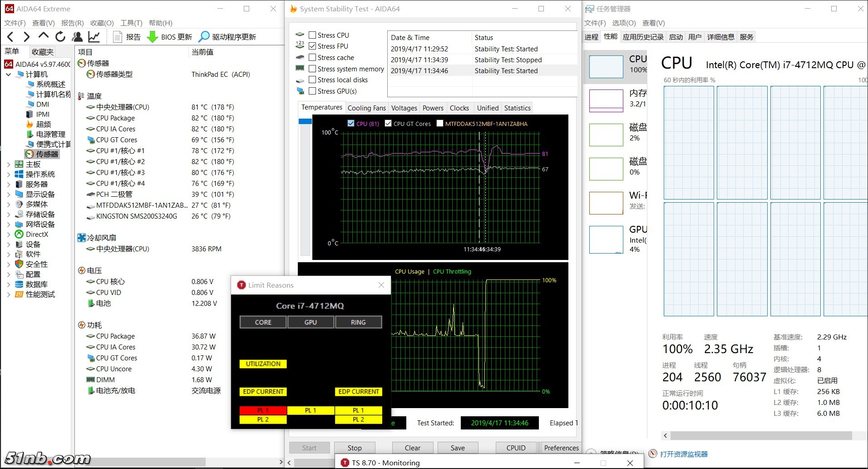Click 安全性 shield icon in tree

tap(19, 264)
